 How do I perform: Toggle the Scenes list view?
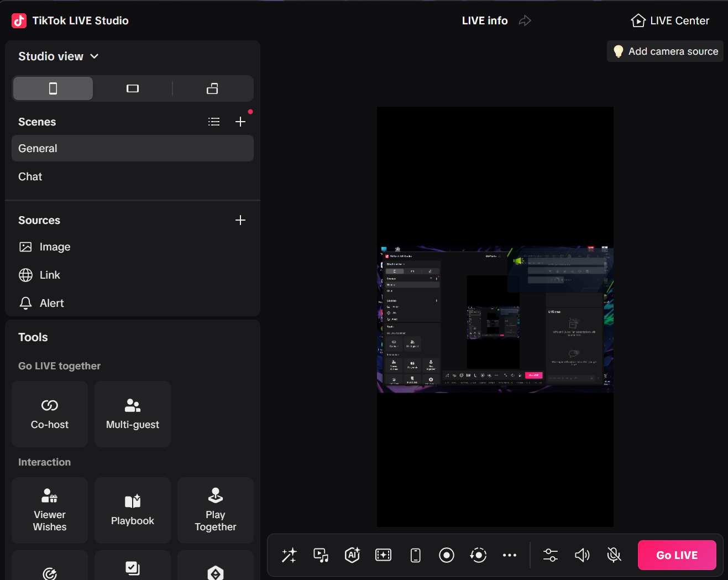coord(214,122)
